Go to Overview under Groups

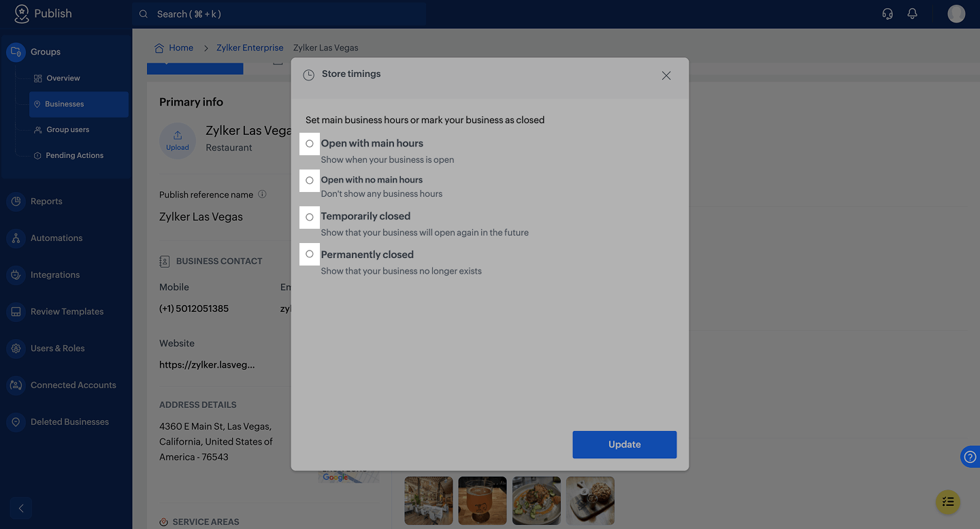click(x=63, y=78)
